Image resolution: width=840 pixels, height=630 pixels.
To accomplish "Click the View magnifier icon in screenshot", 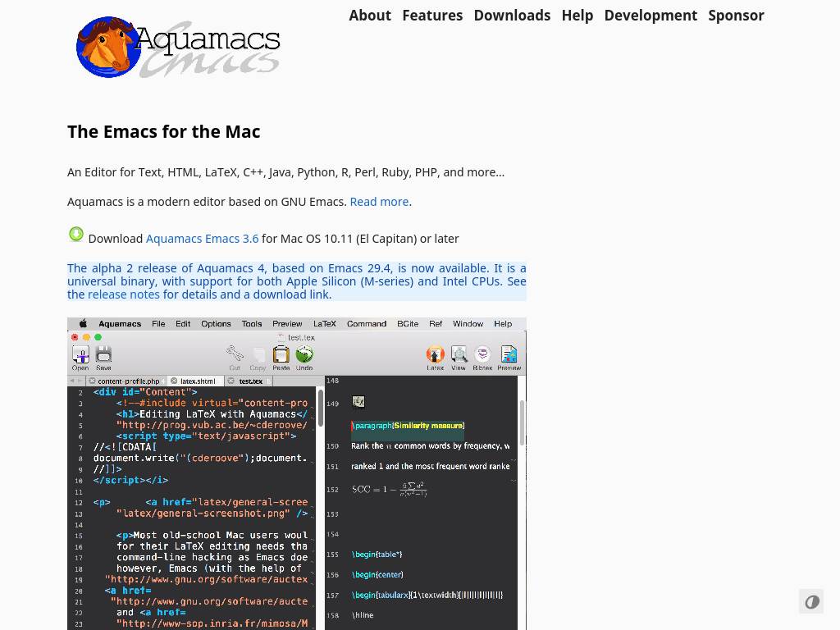I will click(459, 358).
